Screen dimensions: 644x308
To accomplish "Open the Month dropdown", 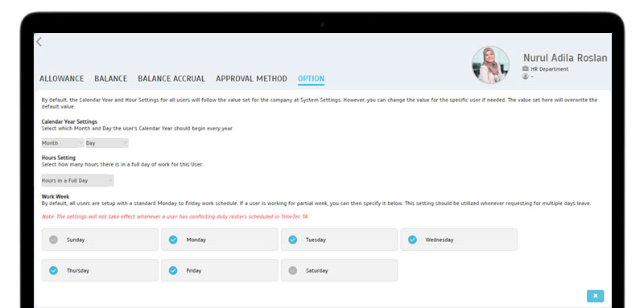I will (63, 143).
